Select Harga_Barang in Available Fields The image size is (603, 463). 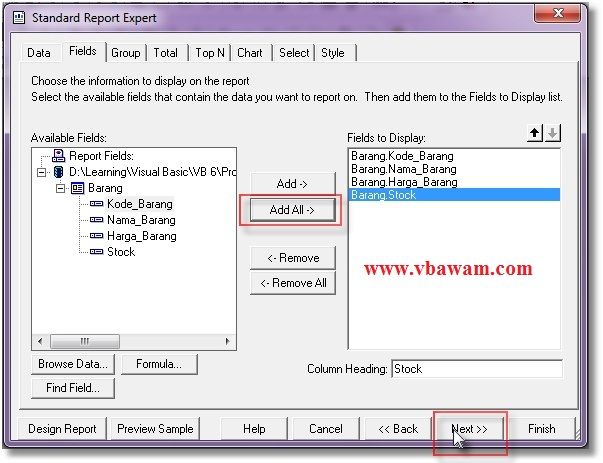coord(142,236)
